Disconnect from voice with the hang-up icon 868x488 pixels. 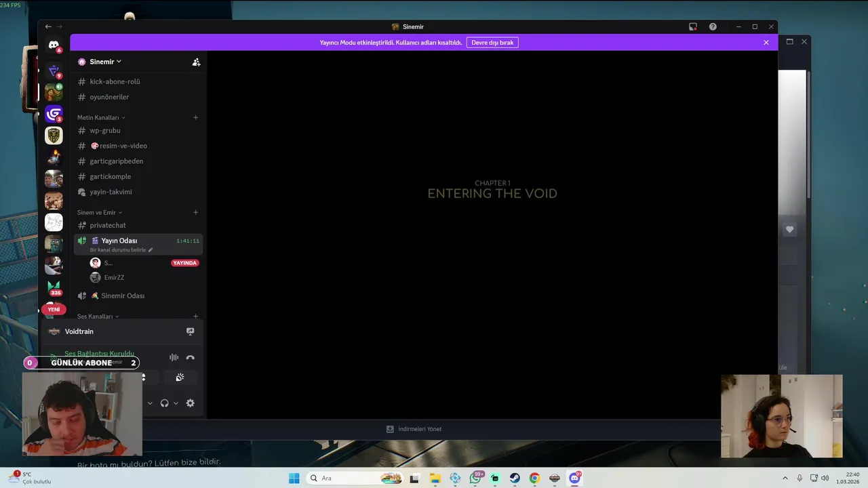190,358
